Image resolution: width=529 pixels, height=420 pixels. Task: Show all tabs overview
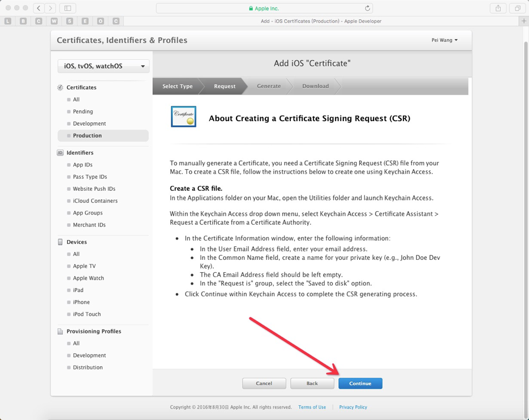tap(517, 8)
